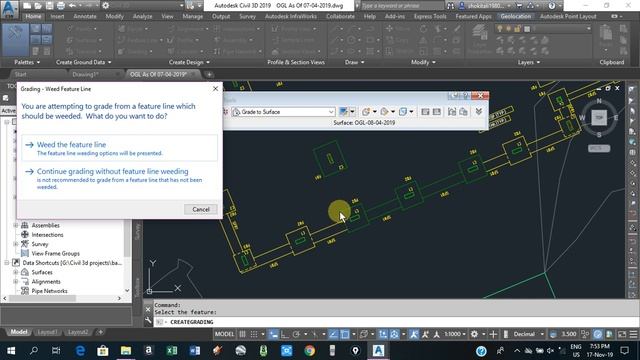
Task: Switch to the Drawing1 document tab
Action: (x=85, y=74)
